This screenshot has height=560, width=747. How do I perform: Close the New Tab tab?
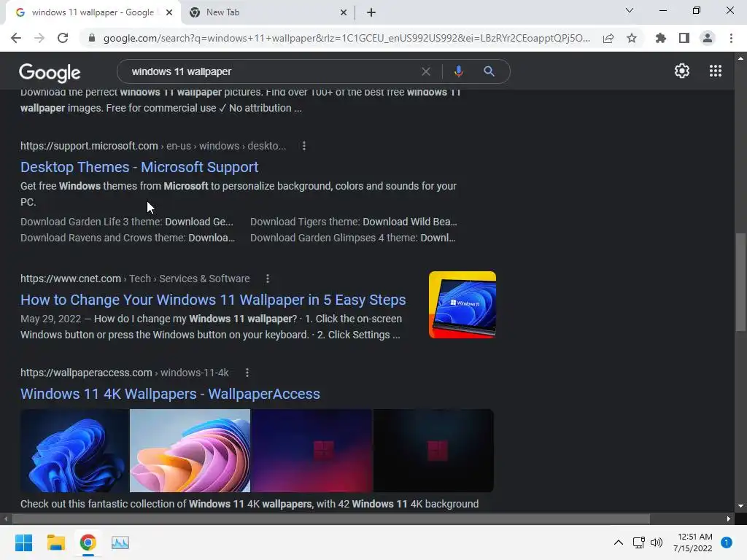[344, 12]
